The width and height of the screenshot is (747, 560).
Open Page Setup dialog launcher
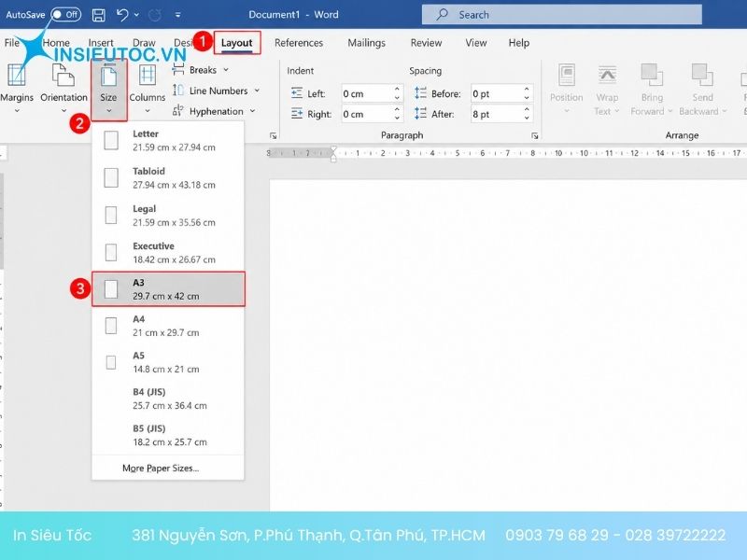coord(273,135)
